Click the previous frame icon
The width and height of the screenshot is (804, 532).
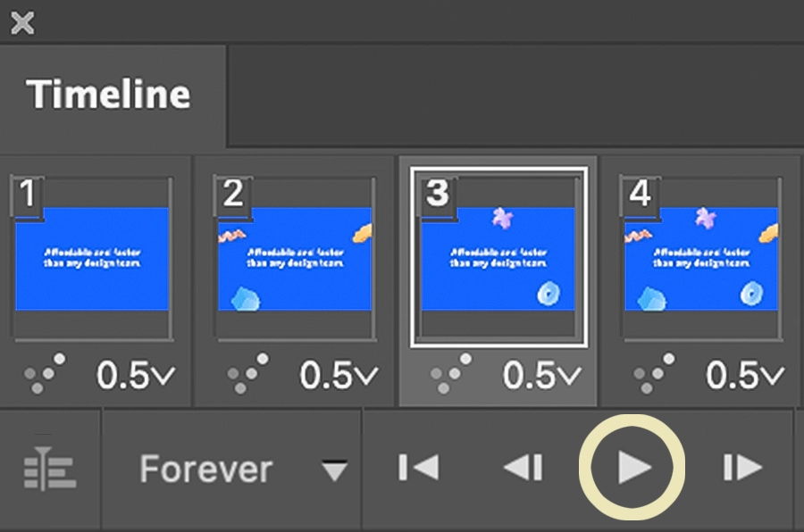pyautogui.click(x=523, y=468)
